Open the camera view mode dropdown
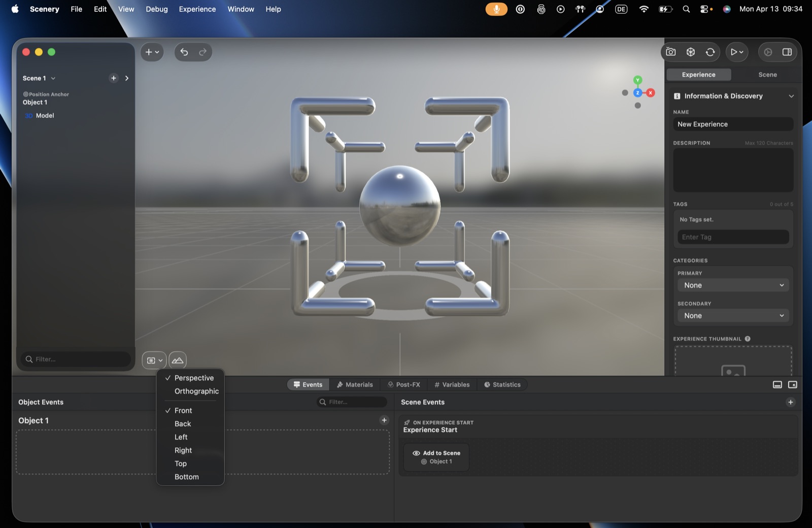Viewport: 812px width, 528px height. pyautogui.click(x=154, y=360)
